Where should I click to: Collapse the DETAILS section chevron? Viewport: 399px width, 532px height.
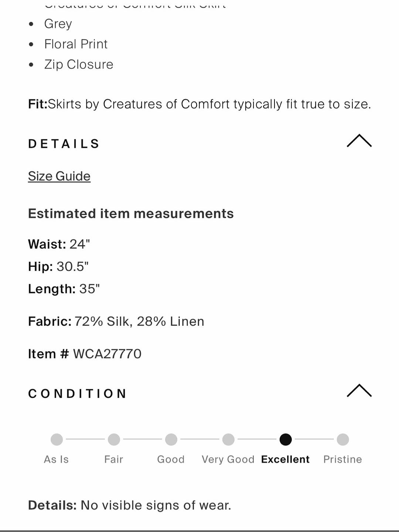click(359, 141)
